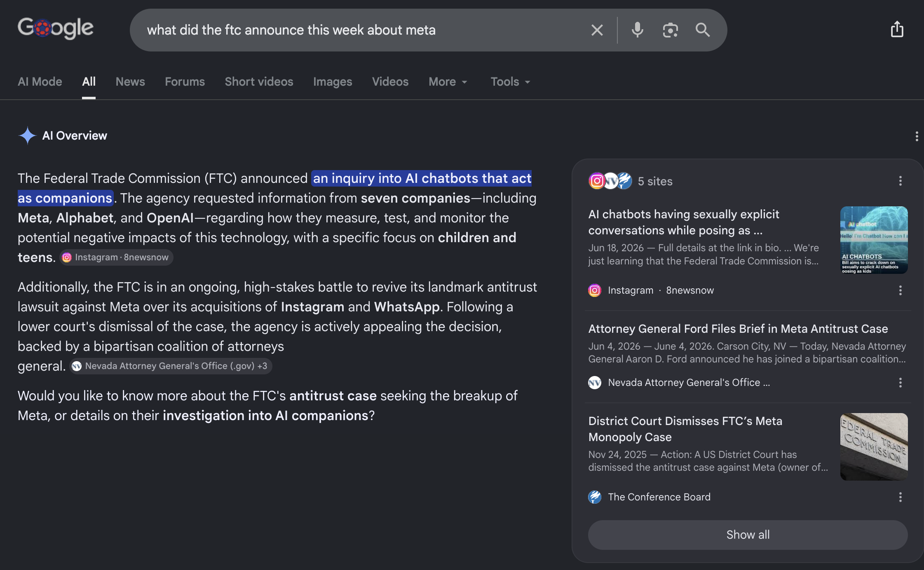Open the Images tab

[x=333, y=82]
